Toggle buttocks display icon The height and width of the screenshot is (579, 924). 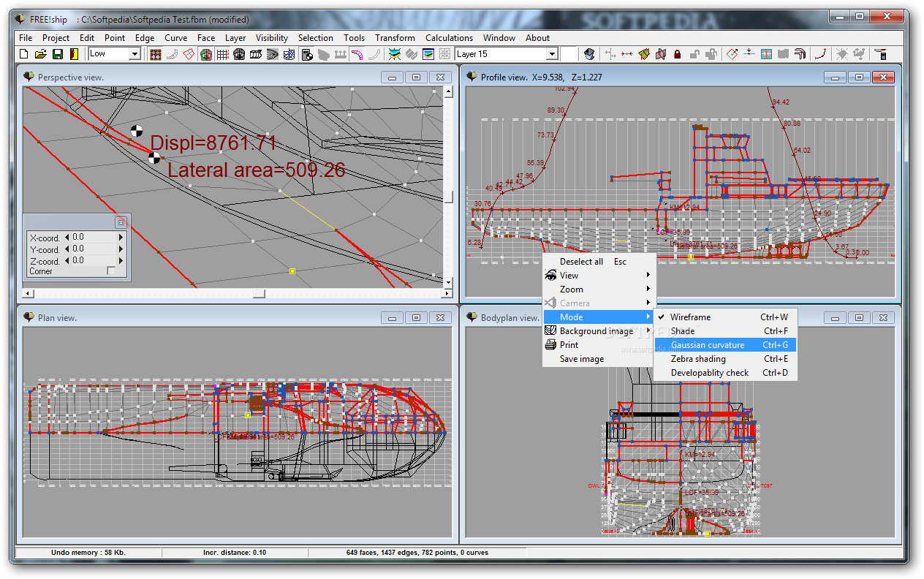(256, 54)
